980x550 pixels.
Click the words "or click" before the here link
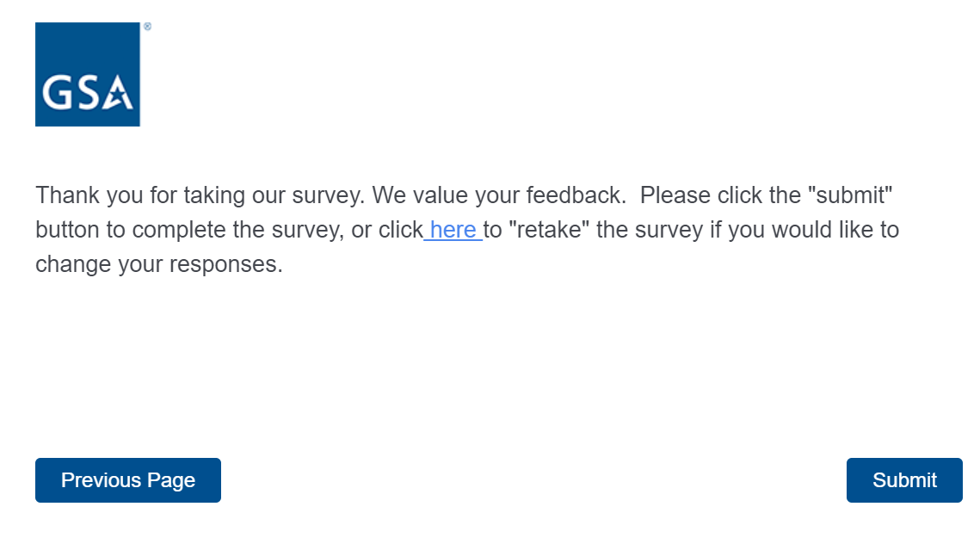tap(387, 230)
